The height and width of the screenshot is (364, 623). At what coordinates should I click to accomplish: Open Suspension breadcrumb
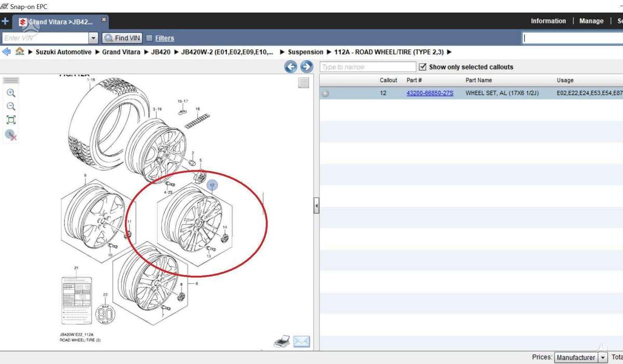coord(305,52)
